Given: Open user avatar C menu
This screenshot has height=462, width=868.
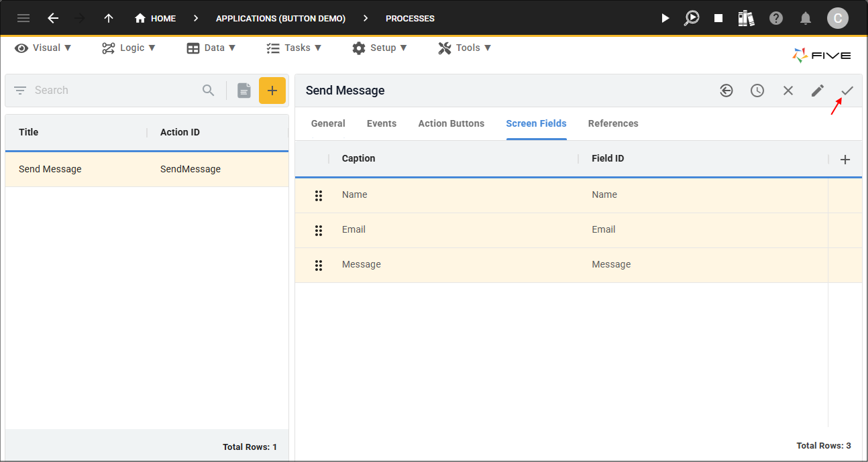Looking at the screenshot, I should click(x=837, y=18).
